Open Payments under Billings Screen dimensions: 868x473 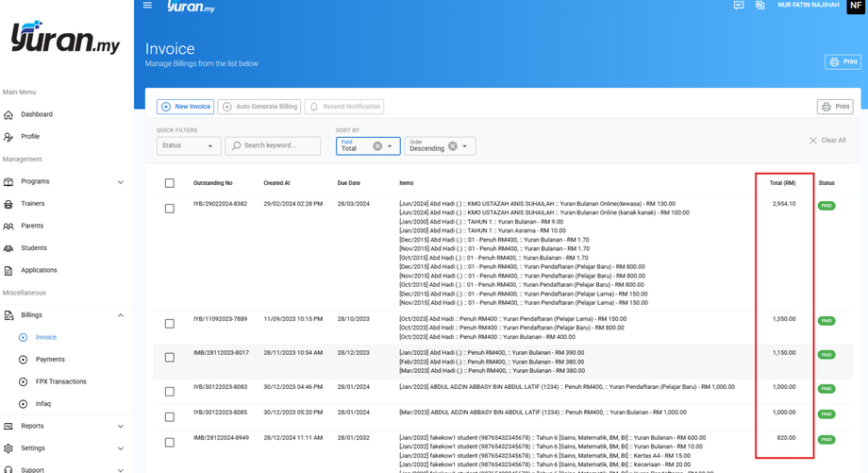tap(50, 360)
